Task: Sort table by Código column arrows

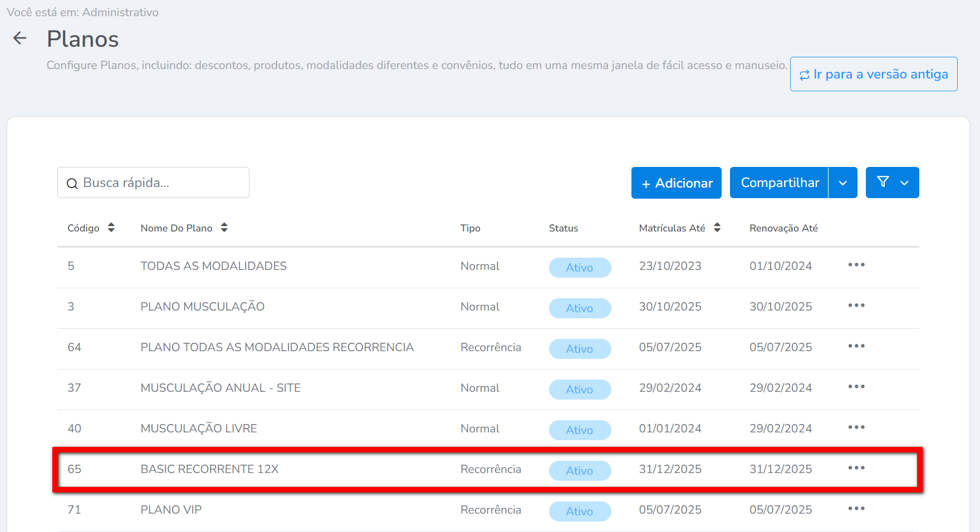Action: click(x=111, y=228)
